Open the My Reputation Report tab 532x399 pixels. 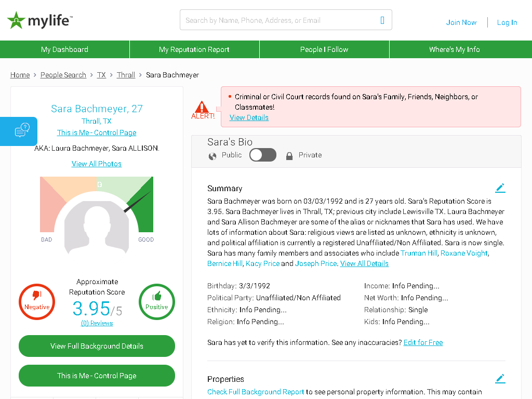click(194, 49)
